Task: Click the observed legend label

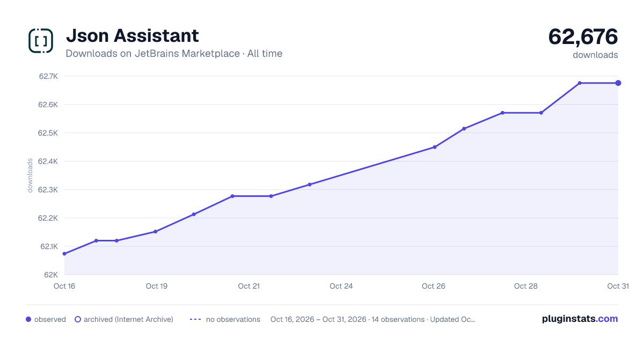Action: point(50,319)
